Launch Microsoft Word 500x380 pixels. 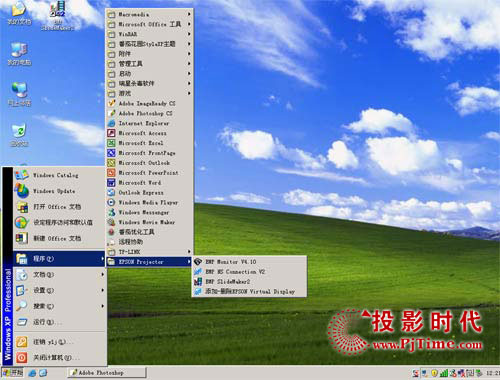coord(149,183)
